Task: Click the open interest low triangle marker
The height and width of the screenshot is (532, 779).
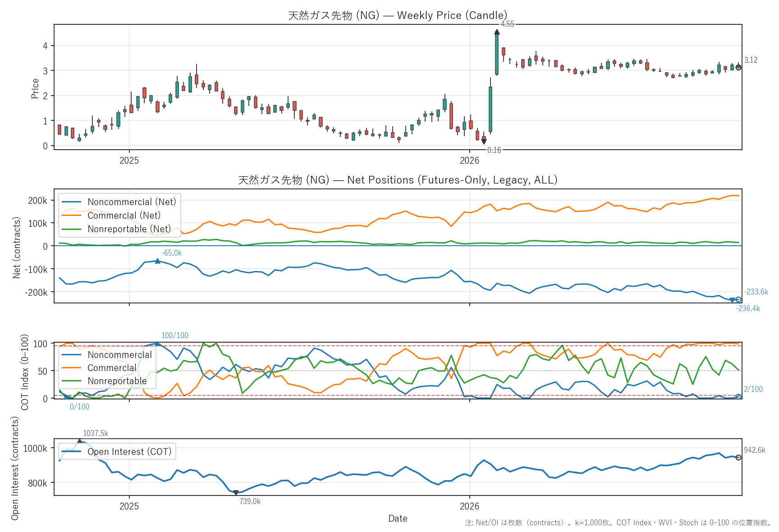Action: pos(236,493)
